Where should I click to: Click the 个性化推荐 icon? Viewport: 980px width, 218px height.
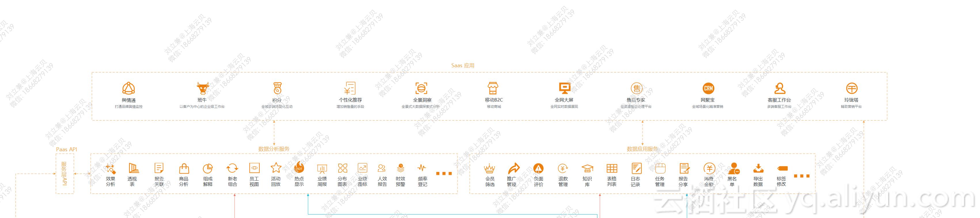(x=350, y=89)
